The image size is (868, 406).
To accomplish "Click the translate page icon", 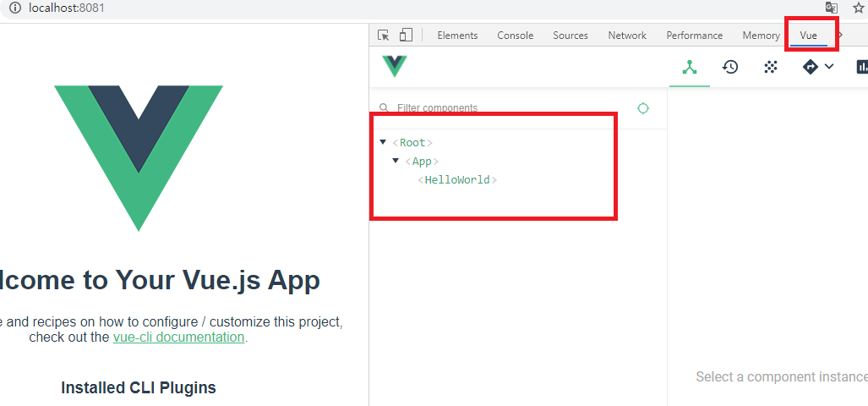I will [832, 8].
